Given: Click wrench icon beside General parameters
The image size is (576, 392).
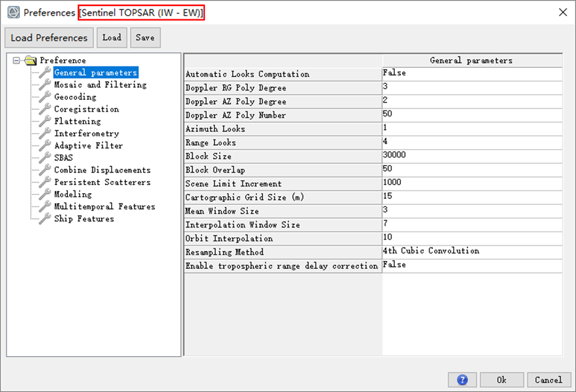Looking at the screenshot, I should [45, 73].
